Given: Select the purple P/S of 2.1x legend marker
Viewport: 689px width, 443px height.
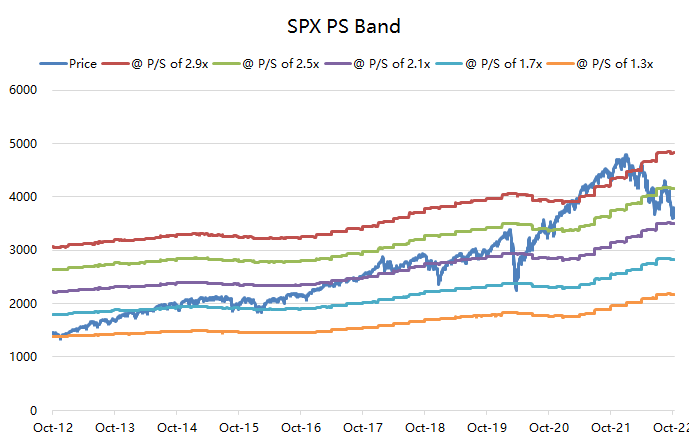Looking at the screenshot, I should coord(338,64).
